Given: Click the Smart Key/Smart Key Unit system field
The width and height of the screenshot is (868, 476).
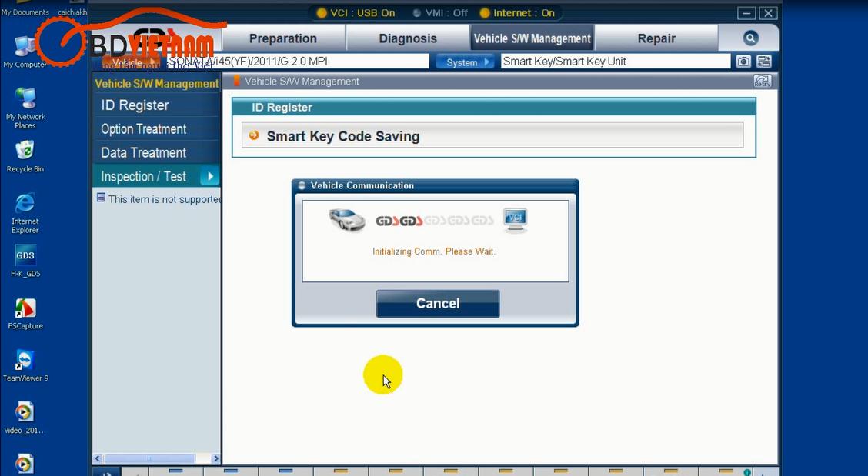Looking at the screenshot, I should pyautogui.click(x=616, y=62).
